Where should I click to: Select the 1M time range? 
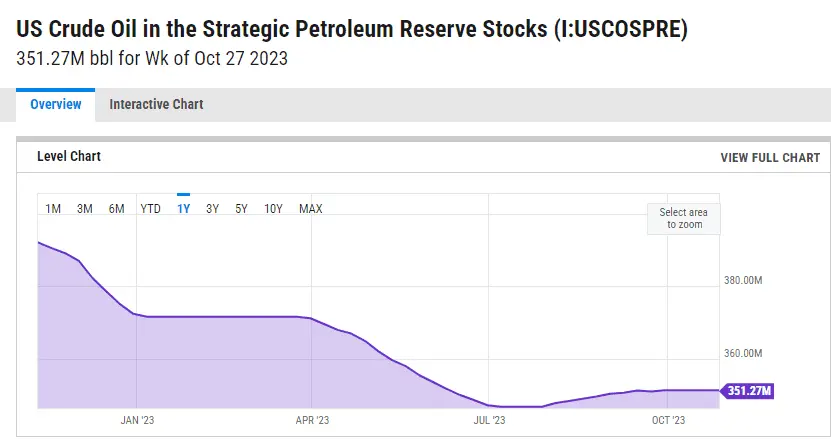click(x=54, y=208)
